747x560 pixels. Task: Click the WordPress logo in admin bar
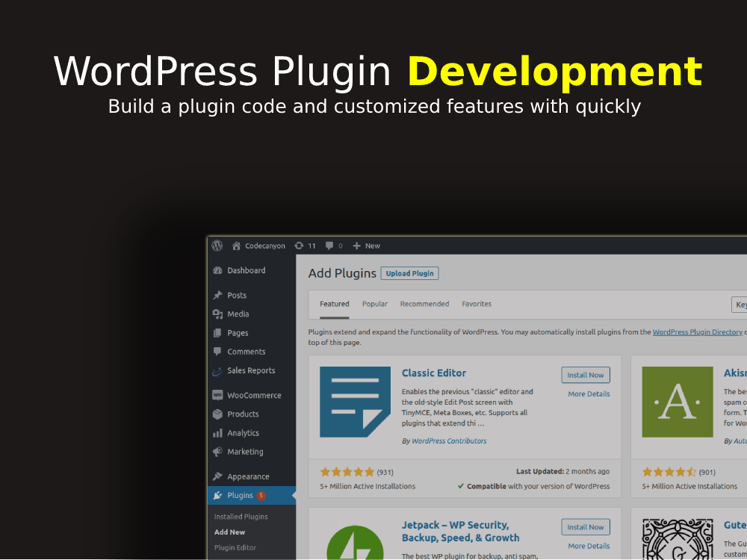(x=217, y=246)
